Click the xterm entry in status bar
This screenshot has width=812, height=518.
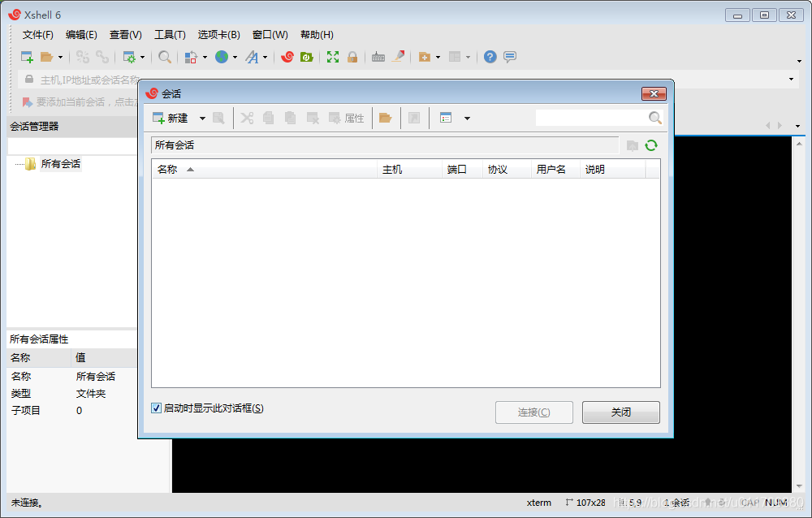(539, 503)
